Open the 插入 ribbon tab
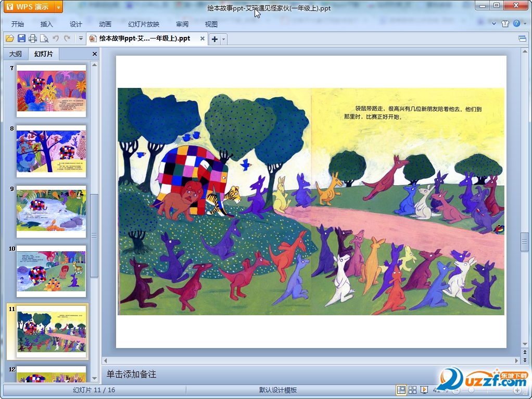The height and width of the screenshot is (399, 532). 46,24
